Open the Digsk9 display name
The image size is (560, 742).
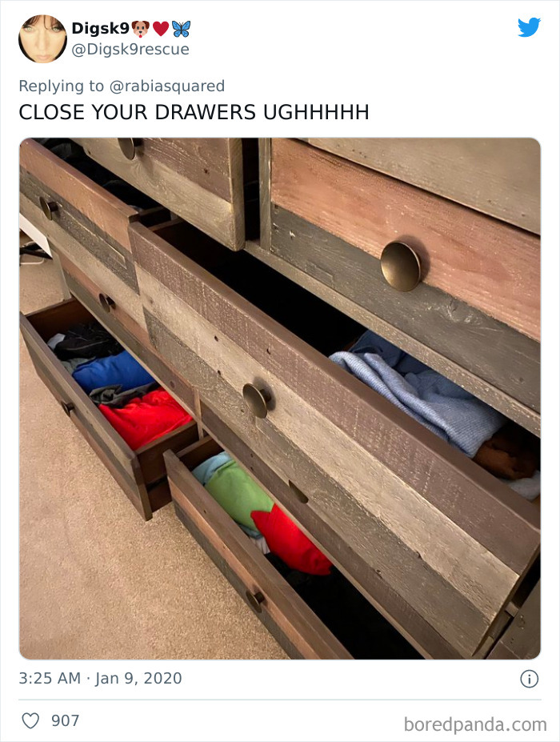100,28
